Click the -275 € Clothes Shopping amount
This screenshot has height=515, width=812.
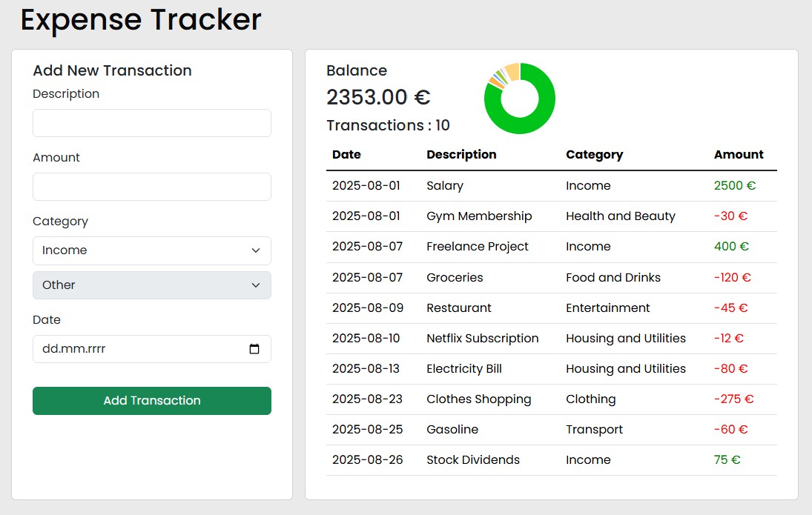pos(733,399)
